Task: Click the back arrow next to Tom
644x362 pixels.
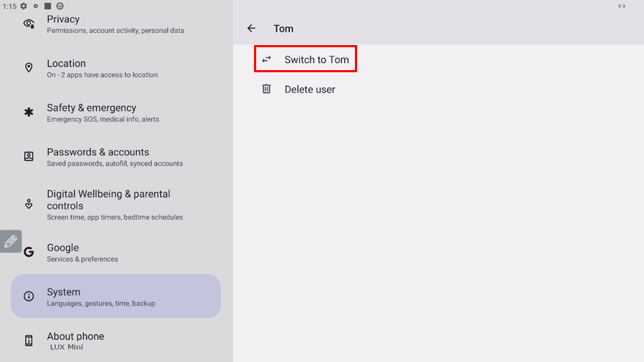Action: click(251, 29)
